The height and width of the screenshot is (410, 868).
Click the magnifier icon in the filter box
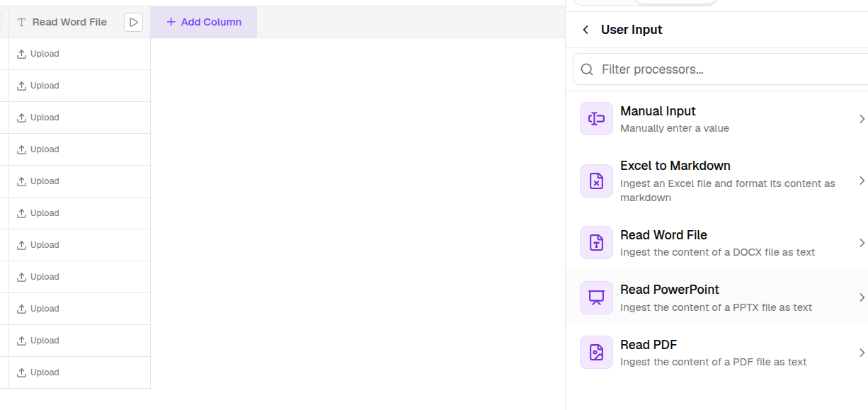pyautogui.click(x=587, y=69)
